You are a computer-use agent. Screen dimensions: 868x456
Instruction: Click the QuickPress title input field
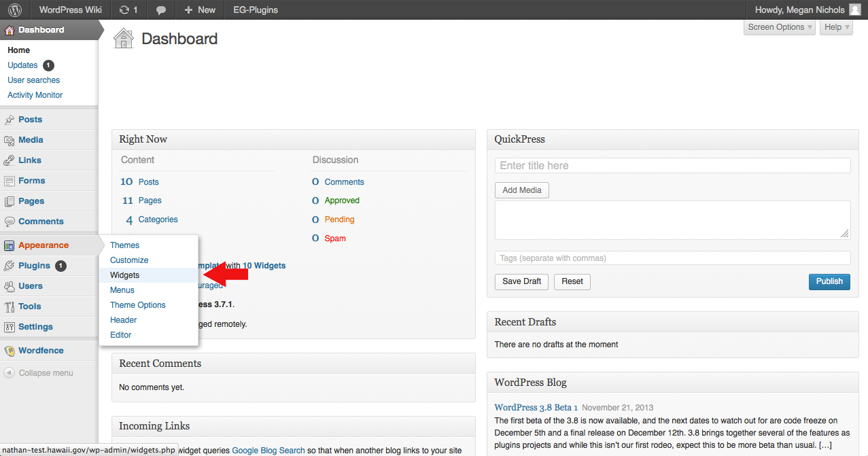pos(672,166)
